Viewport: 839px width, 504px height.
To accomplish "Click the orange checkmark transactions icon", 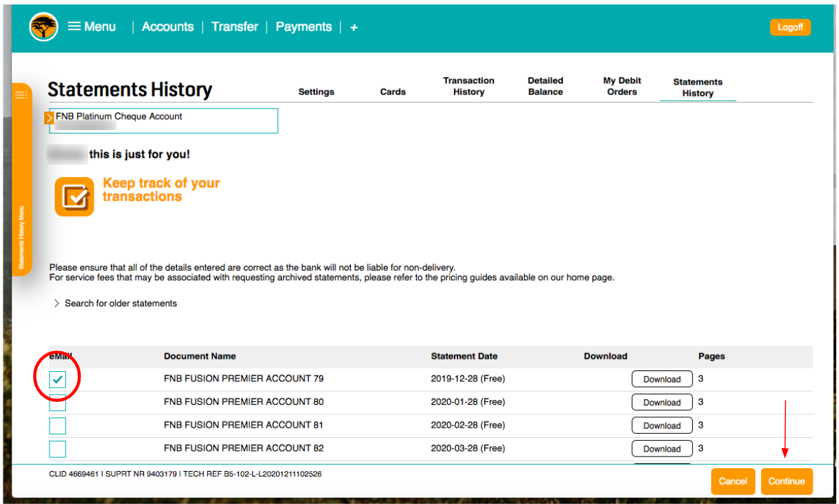I will tap(74, 197).
